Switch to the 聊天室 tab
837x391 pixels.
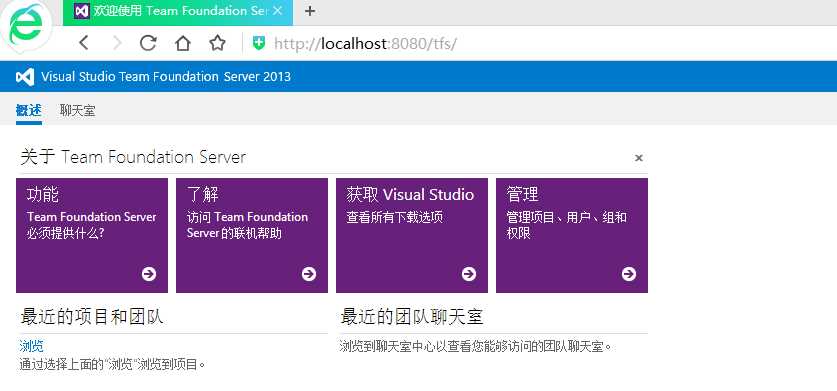tap(77, 111)
